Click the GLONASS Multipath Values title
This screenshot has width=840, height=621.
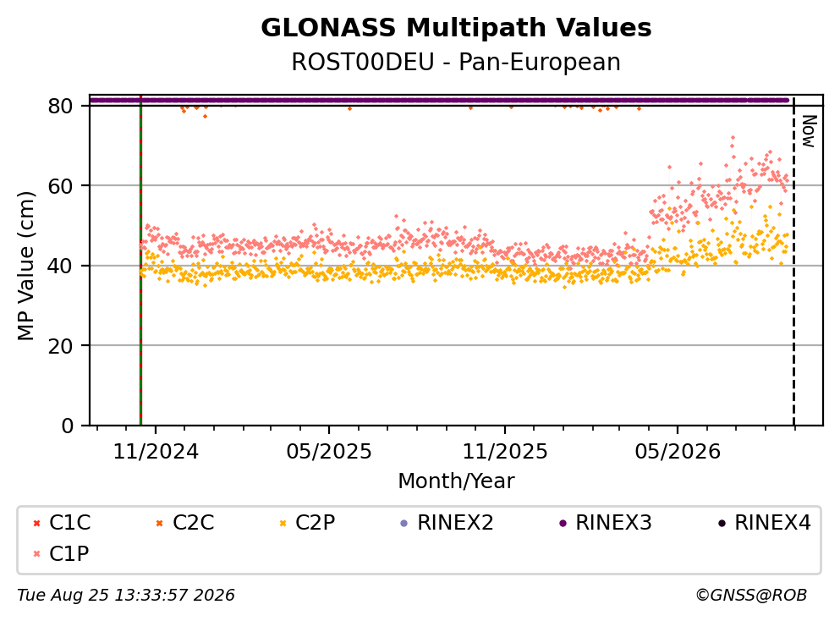click(x=456, y=28)
